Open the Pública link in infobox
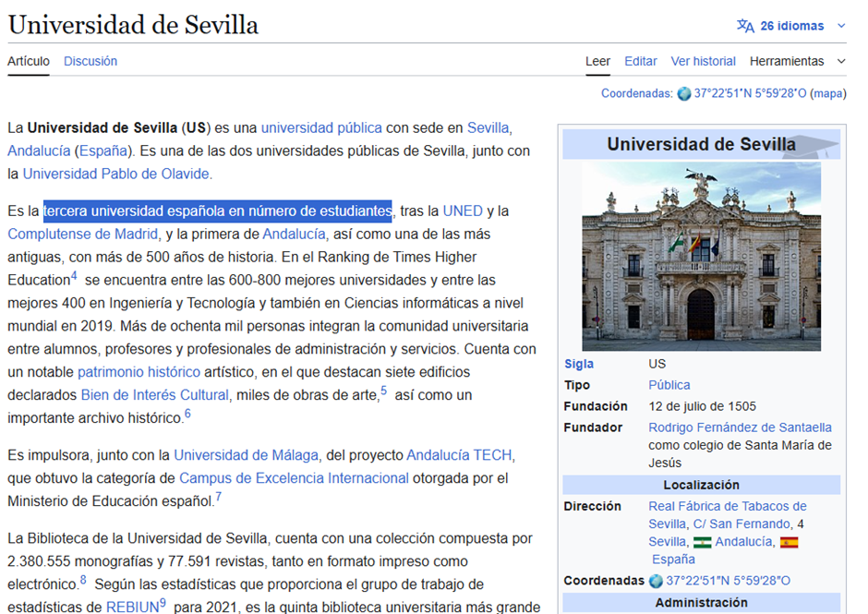The image size is (868, 614). [x=669, y=385]
